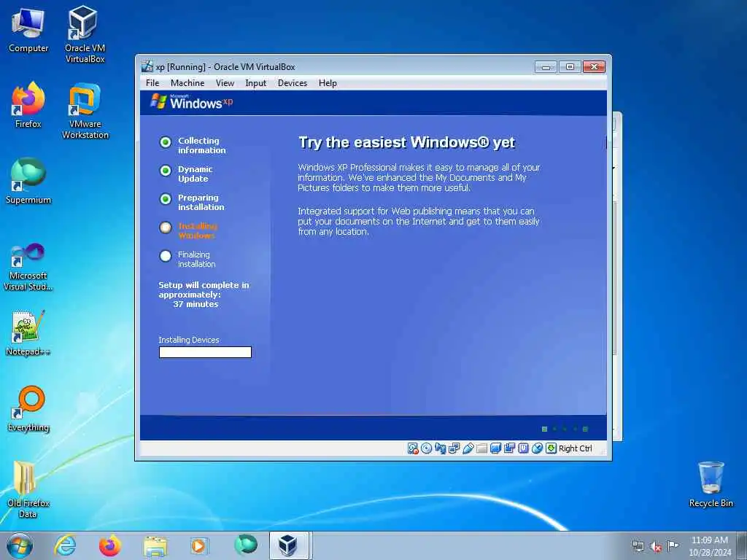Click the green keyboard capture arrow icon
747x560 pixels.
[551, 448]
